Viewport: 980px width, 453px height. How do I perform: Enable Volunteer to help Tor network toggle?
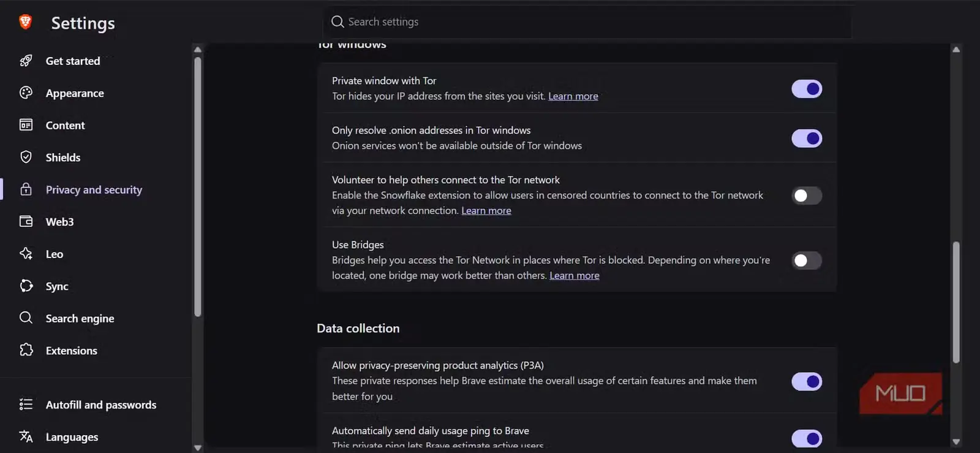click(x=807, y=196)
